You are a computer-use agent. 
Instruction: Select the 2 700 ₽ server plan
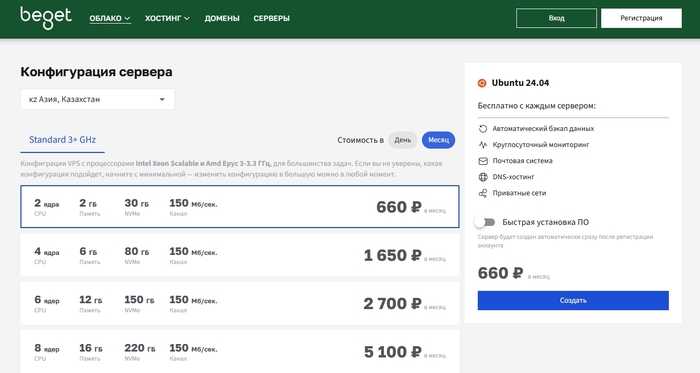(240, 303)
